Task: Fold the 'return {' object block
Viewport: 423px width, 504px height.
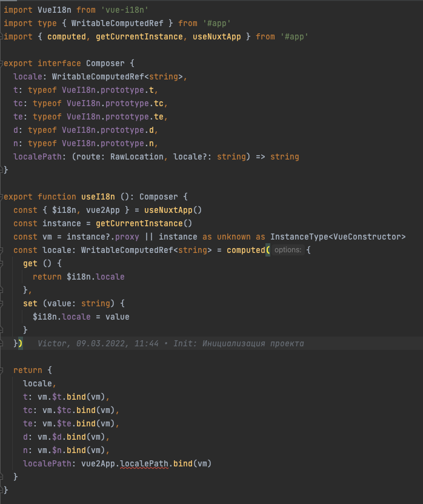Action: pos(1,371)
